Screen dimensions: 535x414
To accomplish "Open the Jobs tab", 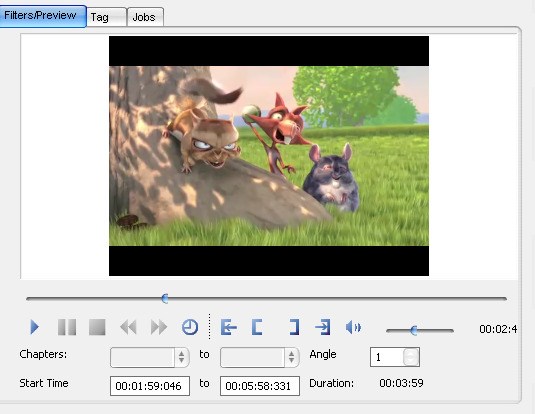I will click(145, 17).
